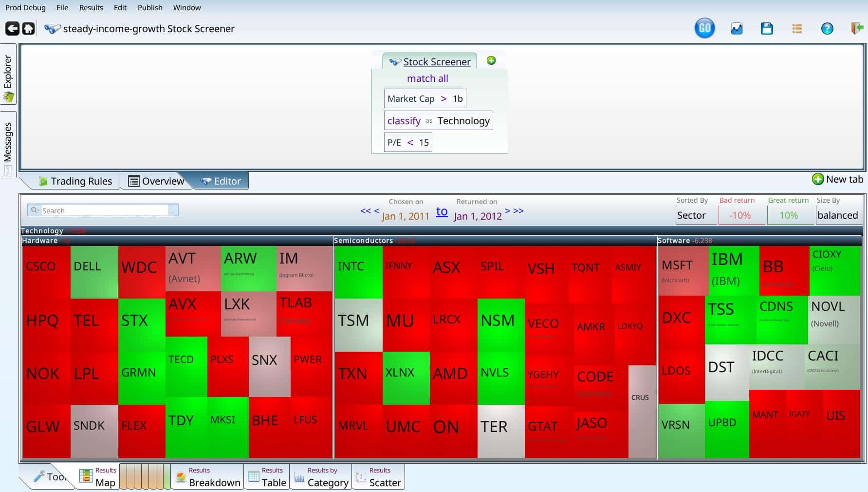Step forward one period with > arrow
The height and width of the screenshot is (492, 868).
tap(507, 211)
